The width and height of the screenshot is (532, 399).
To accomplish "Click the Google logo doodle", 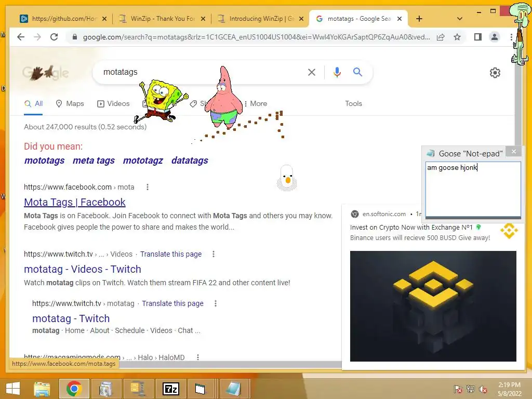I will 46,72.
